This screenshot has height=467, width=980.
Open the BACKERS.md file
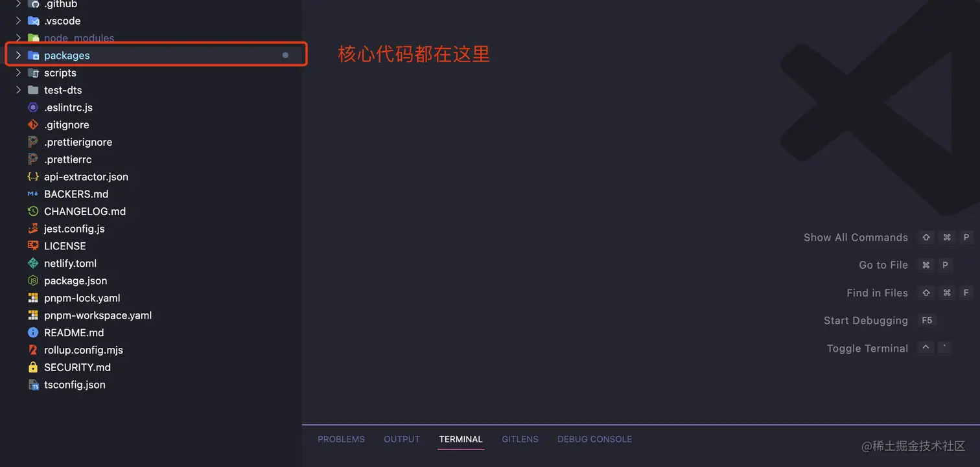[x=76, y=194]
